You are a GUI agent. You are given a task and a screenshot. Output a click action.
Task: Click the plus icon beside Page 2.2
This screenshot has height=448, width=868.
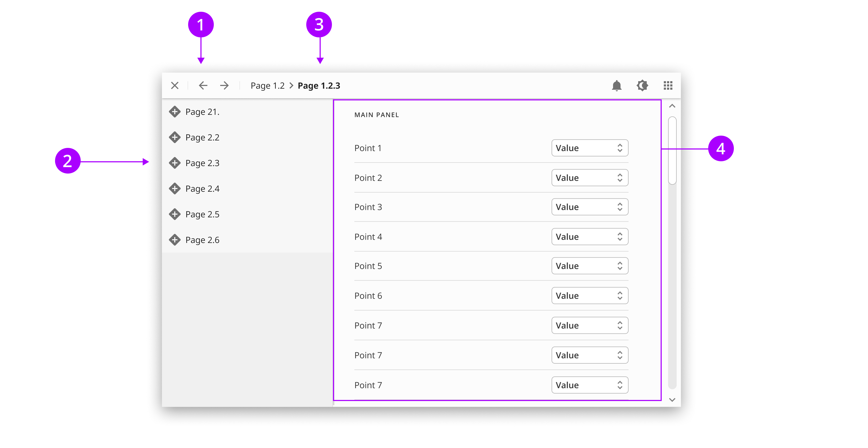pyautogui.click(x=175, y=137)
